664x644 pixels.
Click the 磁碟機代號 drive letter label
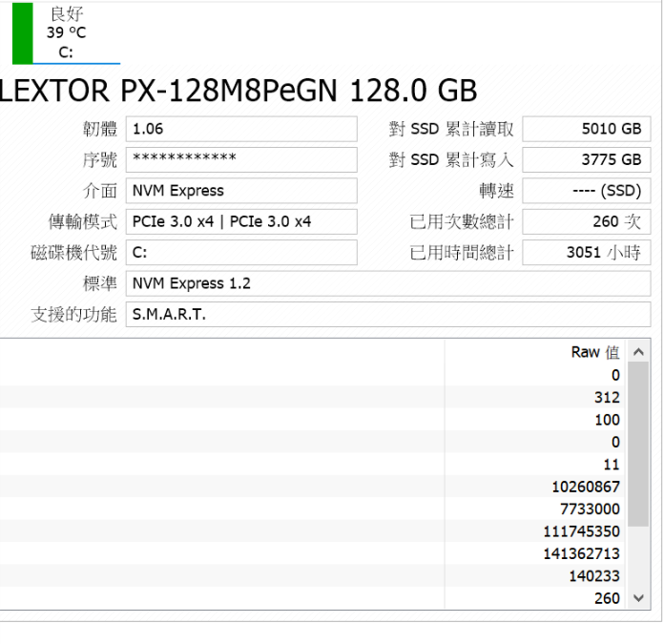pyautogui.click(x=73, y=253)
